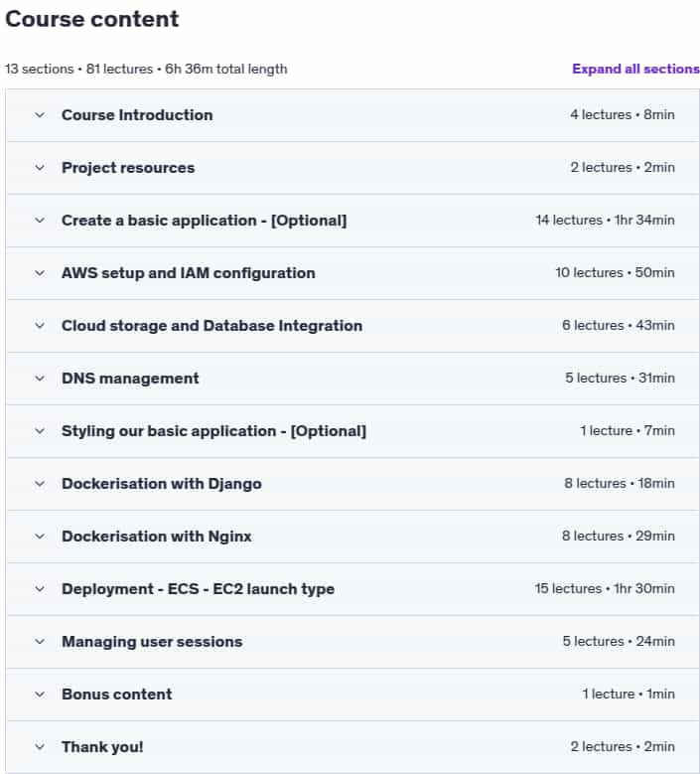The width and height of the screenshot is (700, 774).
Task: Click 'Cloud storage and Database Integration' title
Action: tap(212, 326)
